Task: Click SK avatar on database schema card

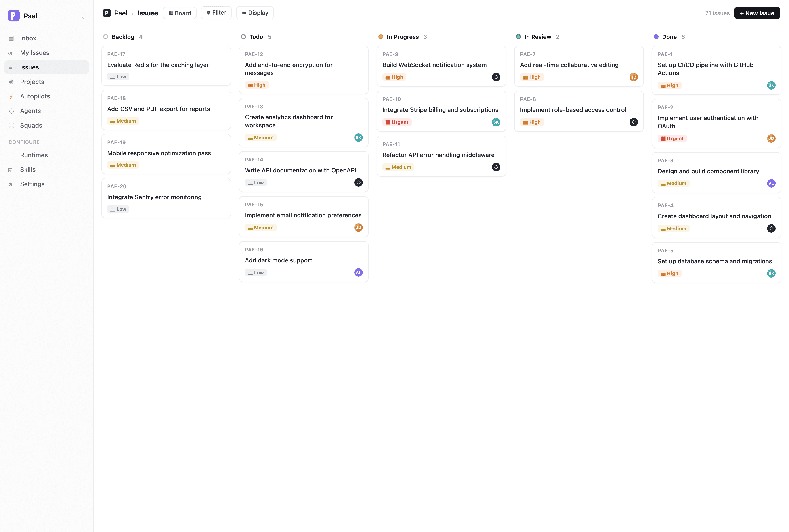Action: (771, 273)
